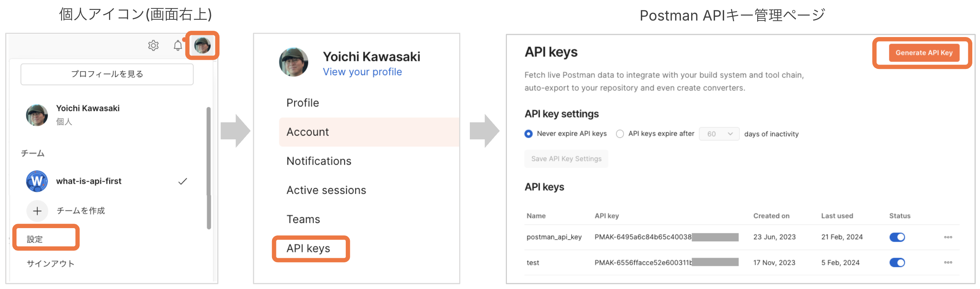The image size is (980, 289).
Task: Click the API key column header
Action: [606, 216]
